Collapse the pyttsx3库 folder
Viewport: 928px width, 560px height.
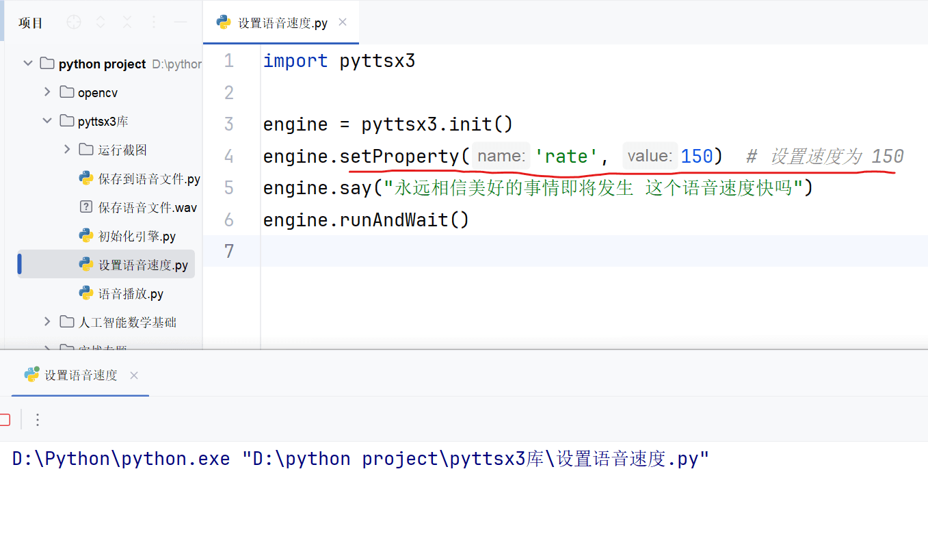coord(47,121)
